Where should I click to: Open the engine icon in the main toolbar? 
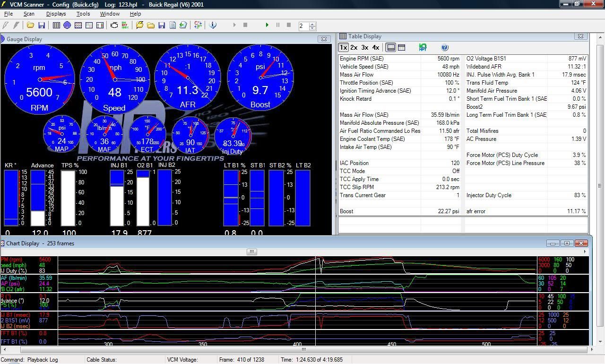point(114,25)
